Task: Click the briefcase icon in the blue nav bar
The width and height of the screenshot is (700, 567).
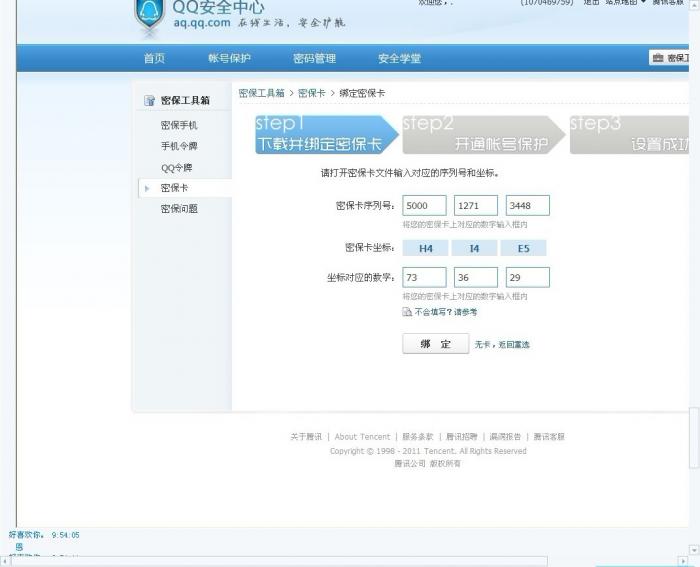Action: point(658,58)
